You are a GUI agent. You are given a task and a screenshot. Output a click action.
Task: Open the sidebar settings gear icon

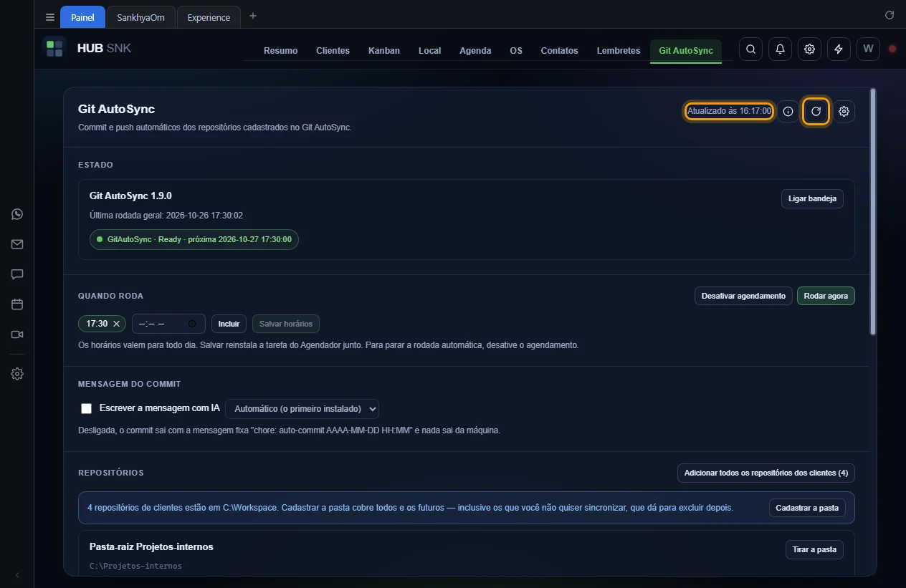(x=17, y=374)
